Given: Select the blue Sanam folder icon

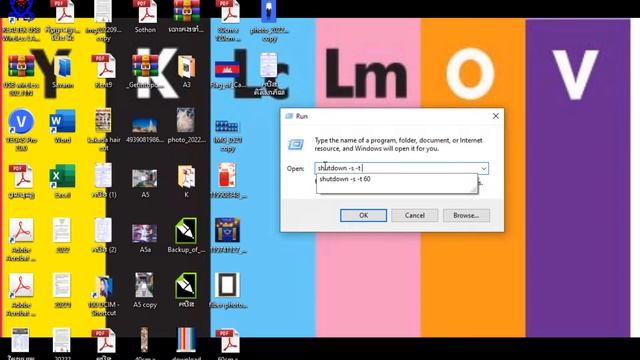Looking at the screenshot, I should [62, 71].
